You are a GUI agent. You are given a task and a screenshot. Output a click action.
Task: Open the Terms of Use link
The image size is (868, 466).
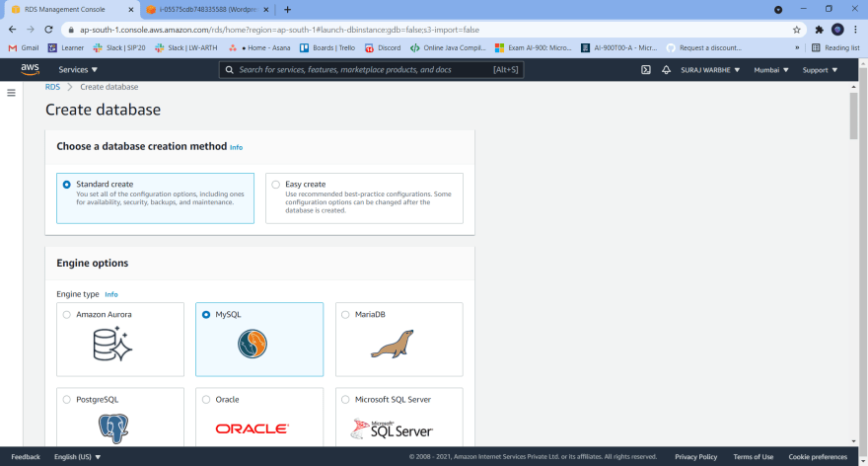[x=753, y=456]
